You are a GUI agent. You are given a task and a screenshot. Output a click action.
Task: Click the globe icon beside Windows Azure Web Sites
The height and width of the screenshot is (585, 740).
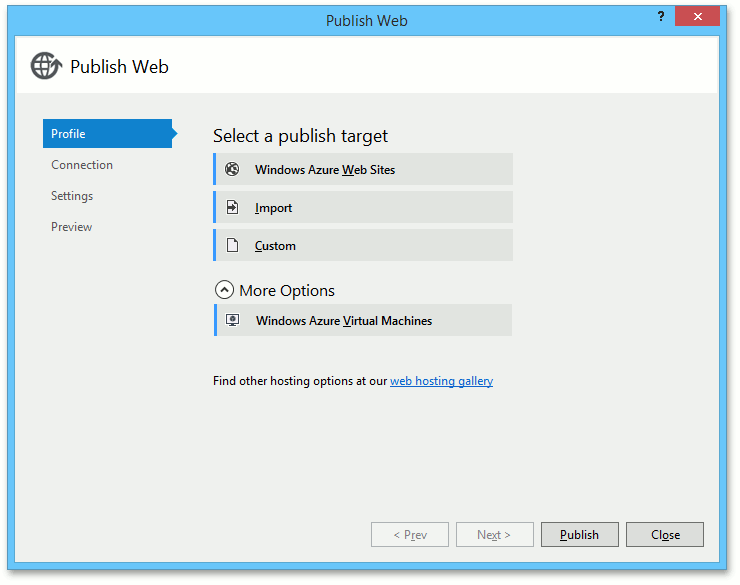coord(232,169)
